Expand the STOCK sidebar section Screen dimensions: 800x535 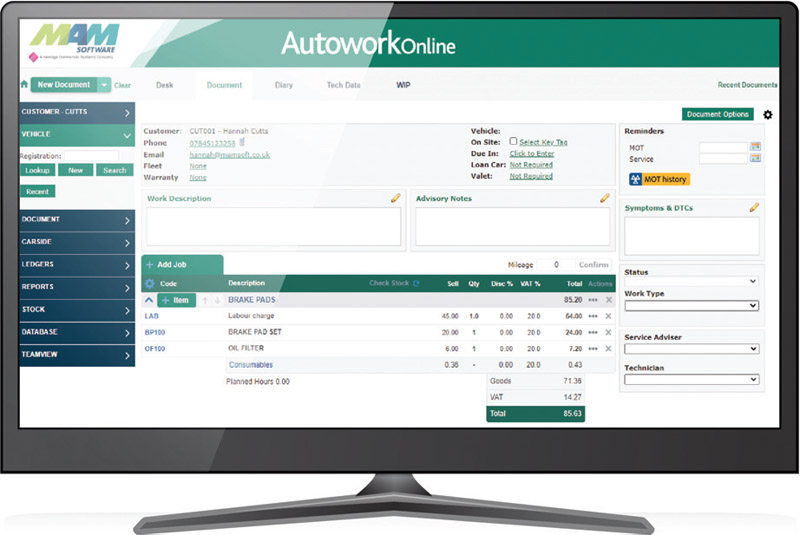coord(77,310)
